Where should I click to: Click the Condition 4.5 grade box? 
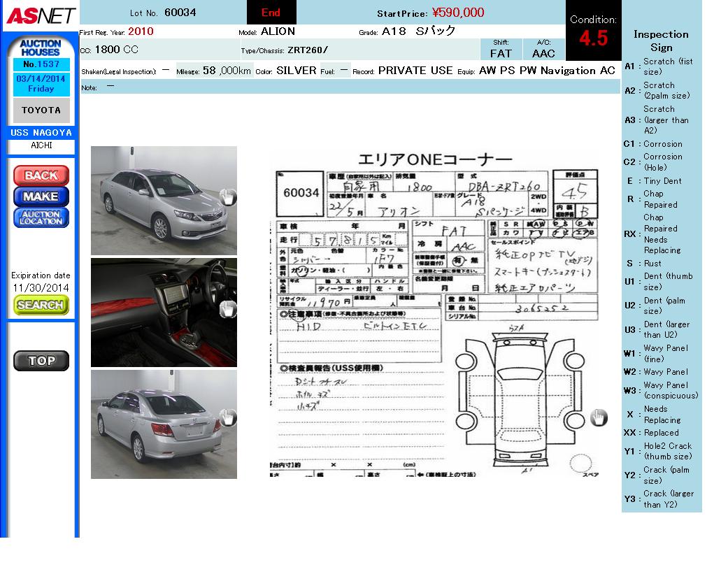click(593, 31)
